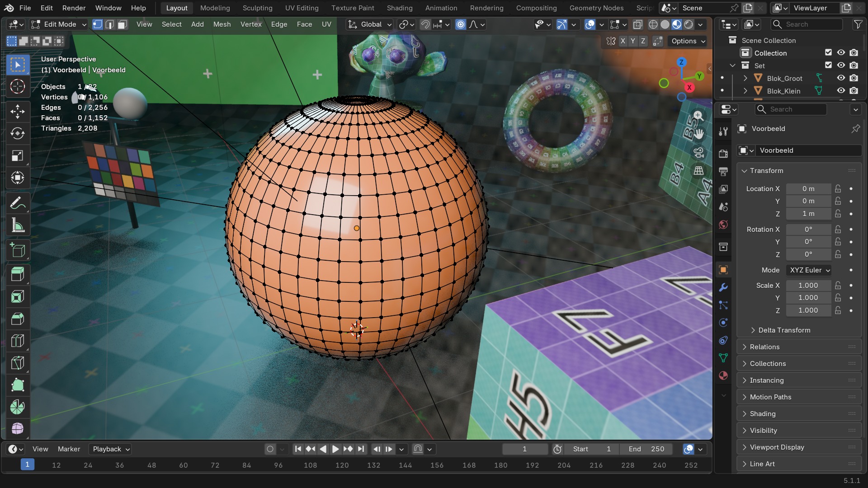Toggle X-ray display

click(x=637, y=24)
